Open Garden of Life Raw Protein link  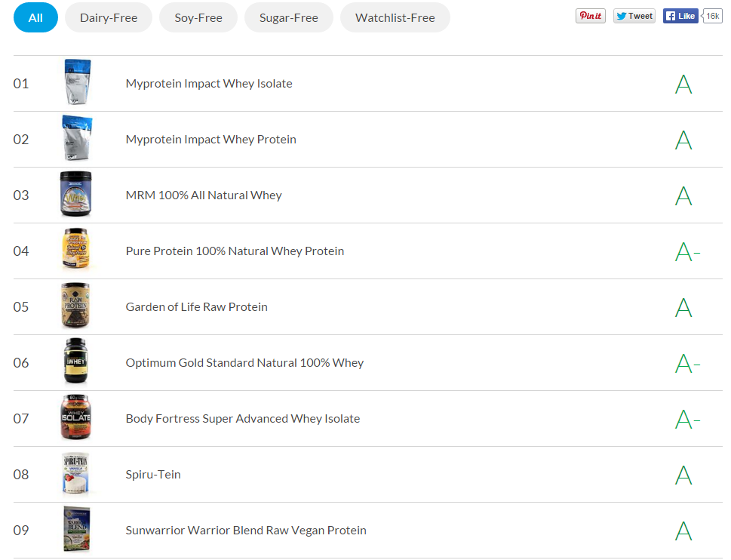tap(196, 307)
